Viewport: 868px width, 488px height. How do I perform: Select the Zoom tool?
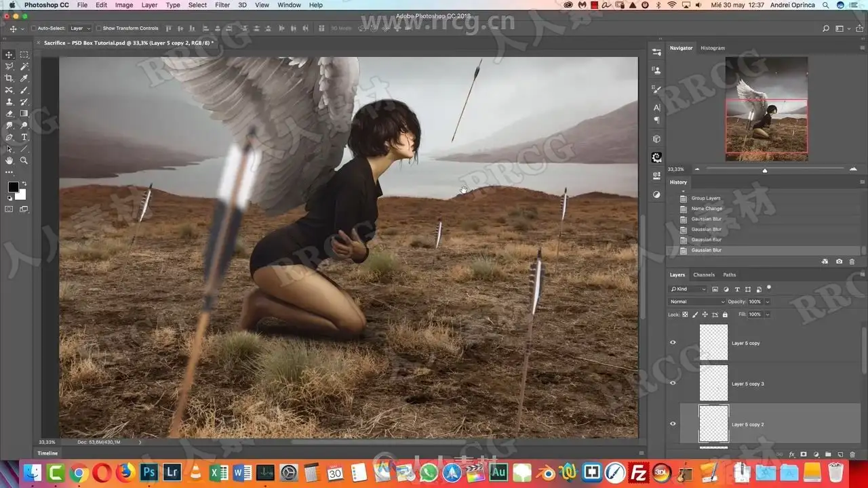(24, 161)
